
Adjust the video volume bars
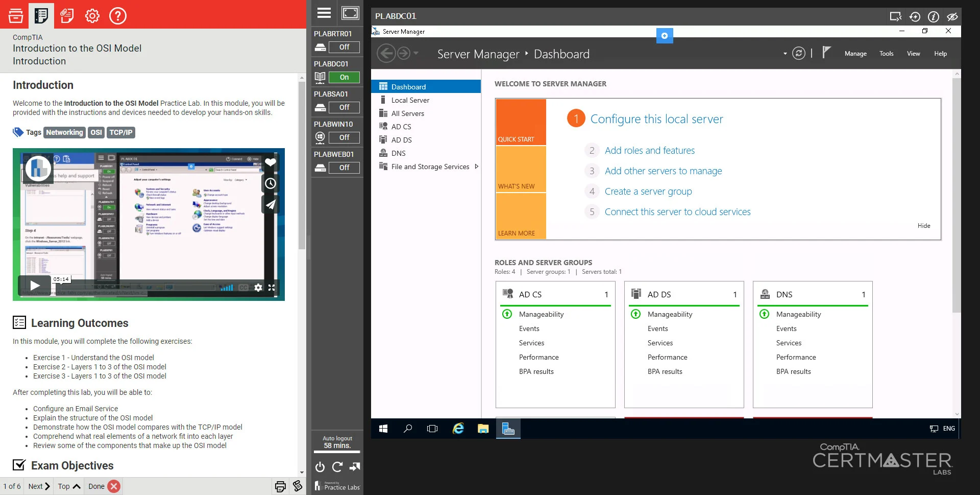click(x=227, y=288)
